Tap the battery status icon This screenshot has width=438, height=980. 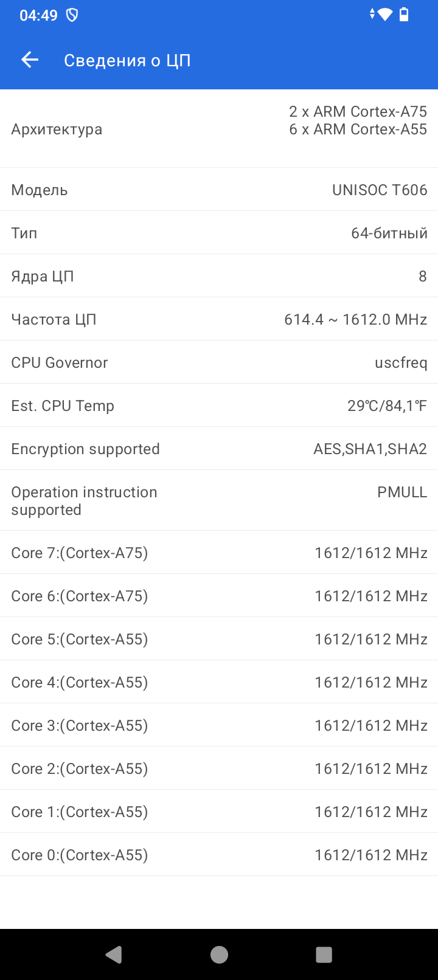[x=404, y=15]
